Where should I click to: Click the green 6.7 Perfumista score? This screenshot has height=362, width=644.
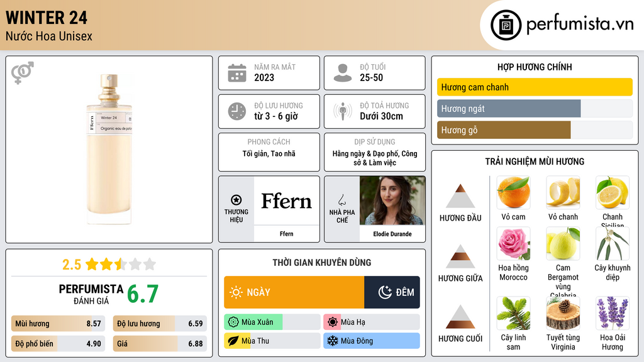click(x=143, y=294)
